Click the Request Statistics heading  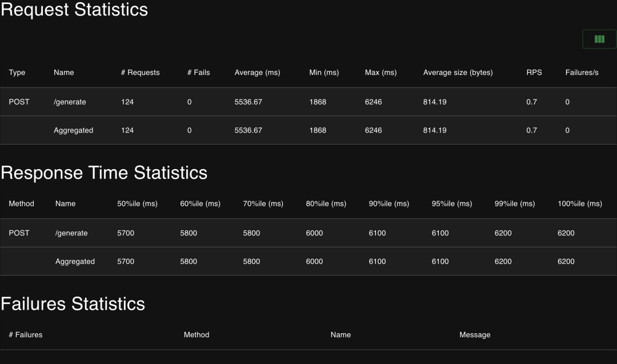pyautogui.click(x=74, y=10)
